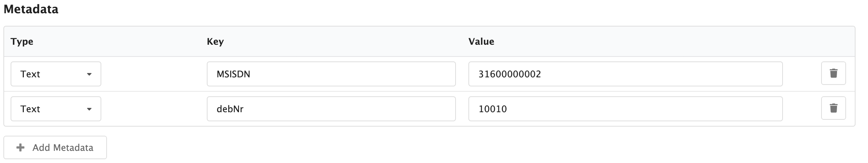Click the Metadata section heading

[31, 9]
